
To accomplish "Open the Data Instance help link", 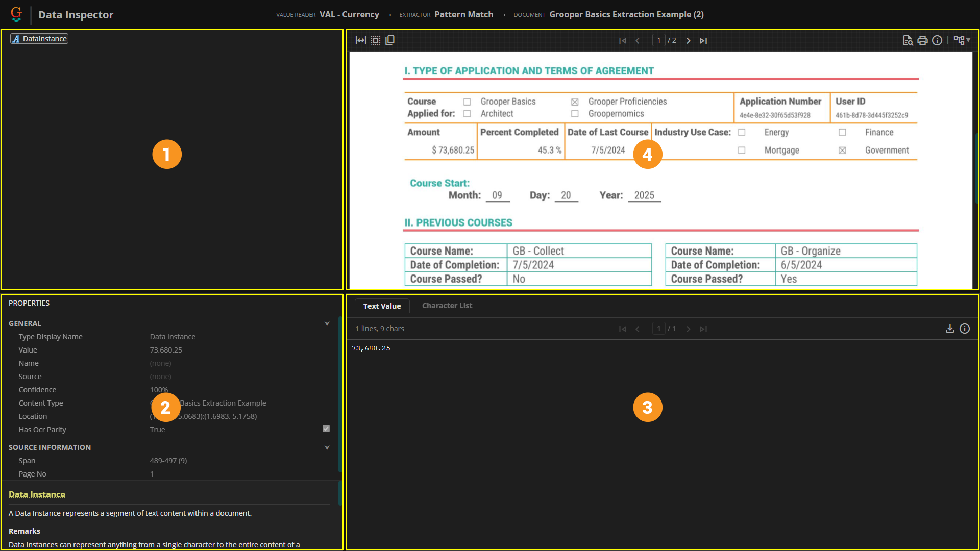I will click(37, 494).
